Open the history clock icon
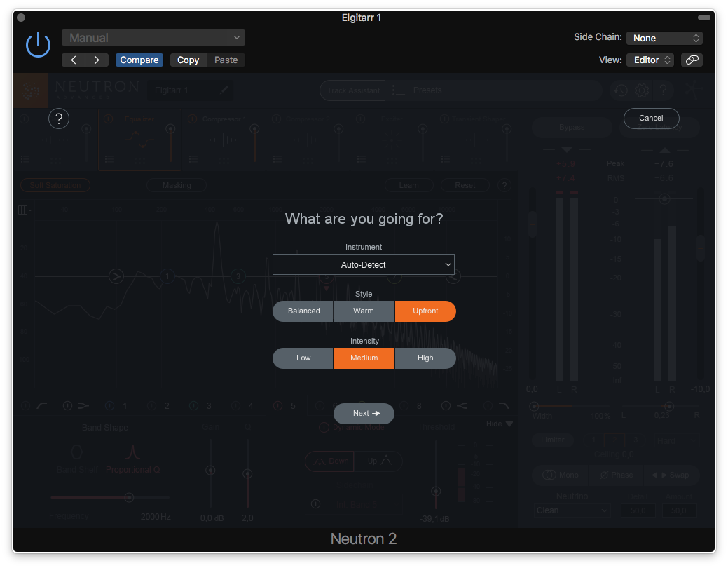728x568 pixels. point(621,90)
